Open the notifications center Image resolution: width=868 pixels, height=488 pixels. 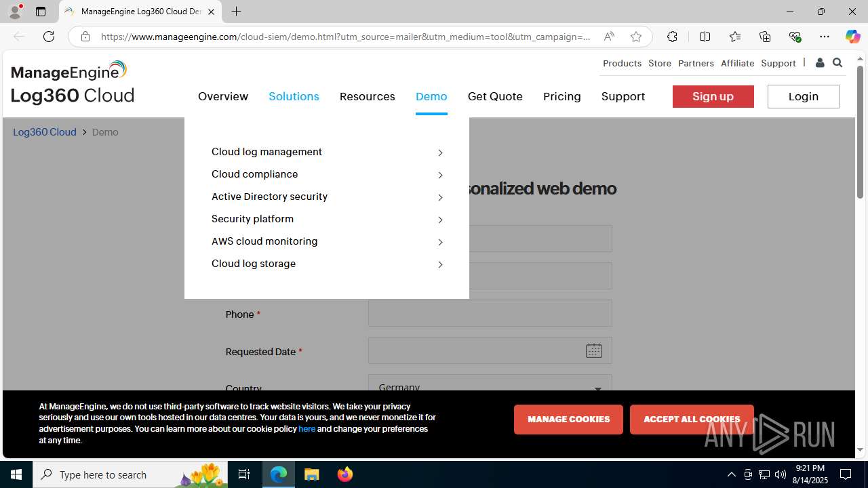point(846,474)
